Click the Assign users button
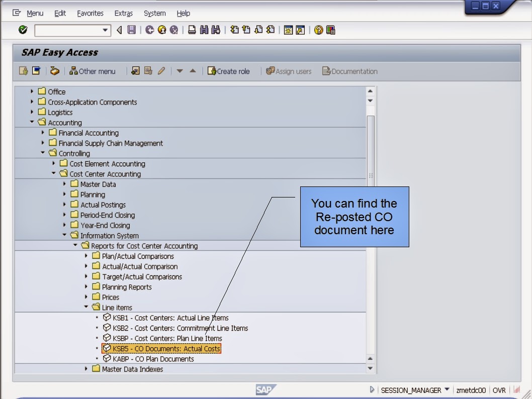The height and width of the screenshot is (399, 532). pyautogui.click(x=289, y=71)
